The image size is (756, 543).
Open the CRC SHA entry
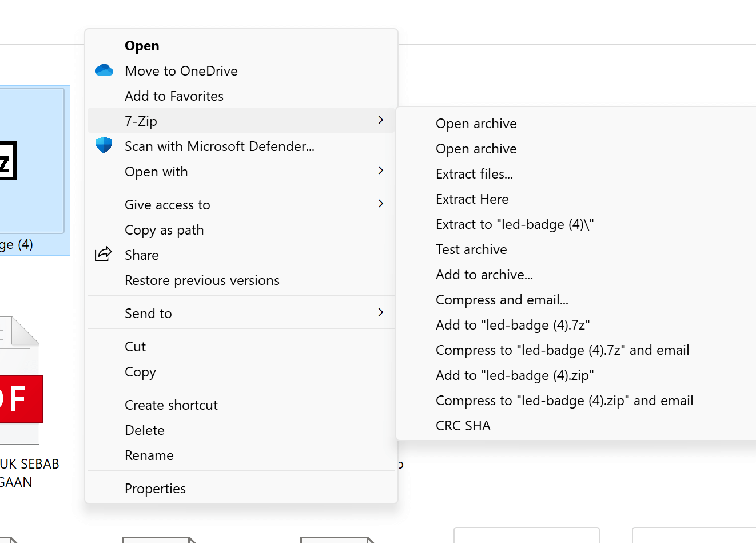(x=463, y=426)
